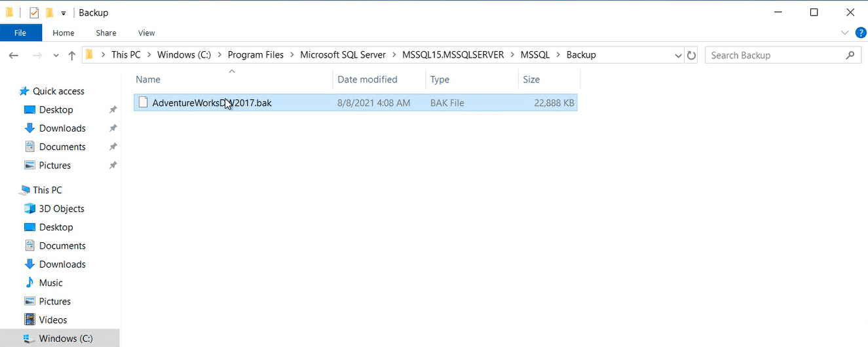This screenshot has width=868, height=347.
Task: Unpin Desktop via its pin icon
Action: [113, 110]
